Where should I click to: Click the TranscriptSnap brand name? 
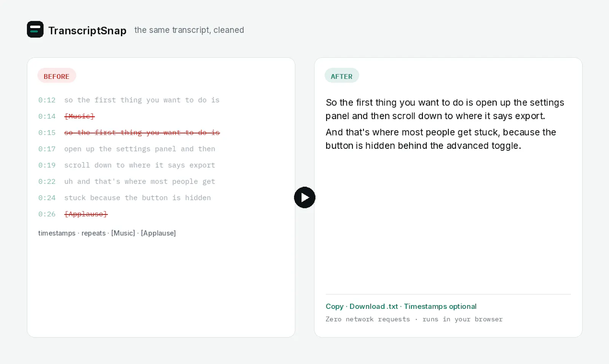click(87, 30)
